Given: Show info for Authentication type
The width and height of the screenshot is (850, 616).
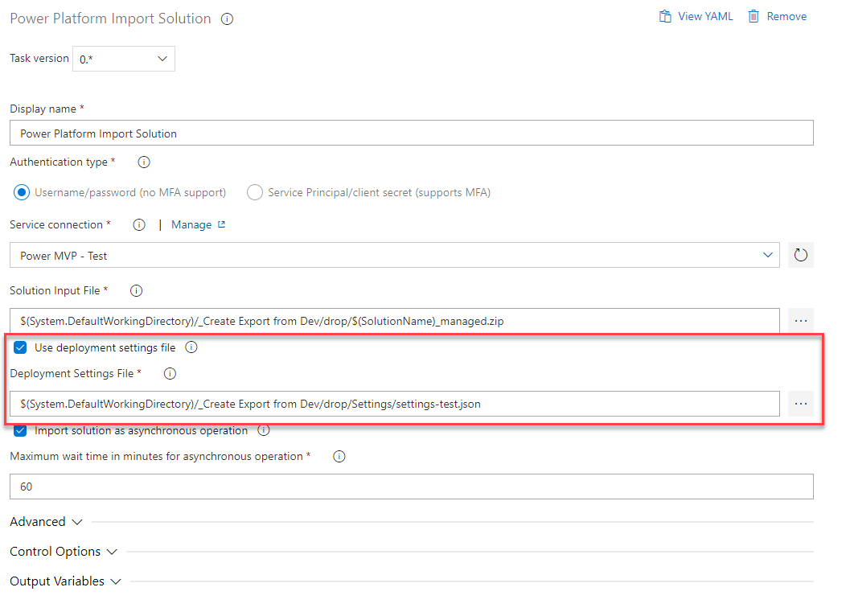Looking at the screenshot, I should tap(144, 162).
